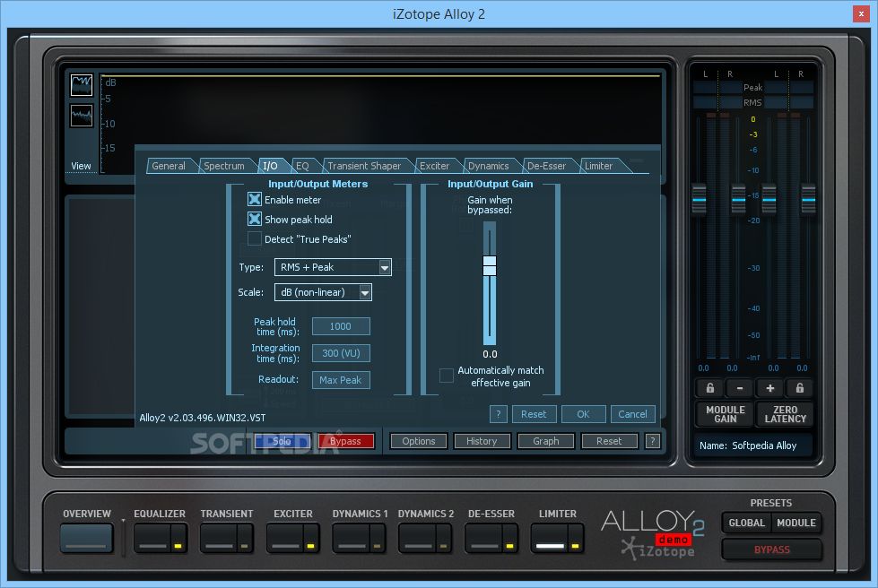Screen dimensions: 878x588
Task: Click OK in the options dialog
Action: (584, 414)
